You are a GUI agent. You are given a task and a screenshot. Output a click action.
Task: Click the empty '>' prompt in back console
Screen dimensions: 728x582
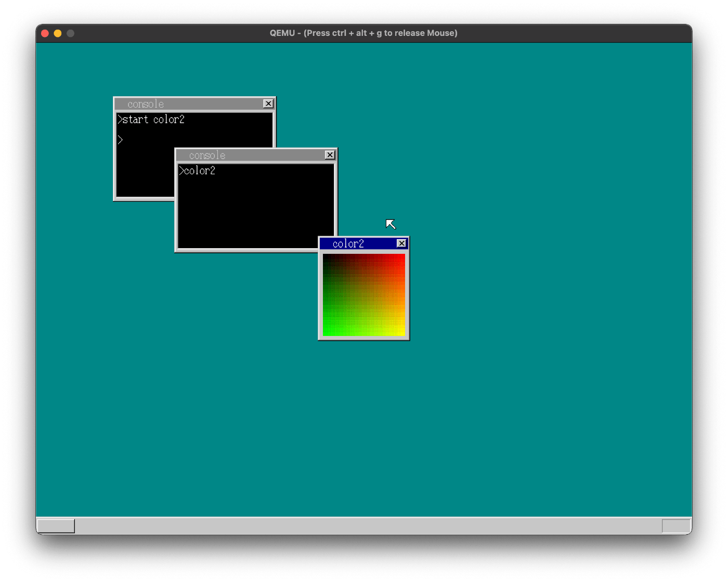click(x=120, y=140)
